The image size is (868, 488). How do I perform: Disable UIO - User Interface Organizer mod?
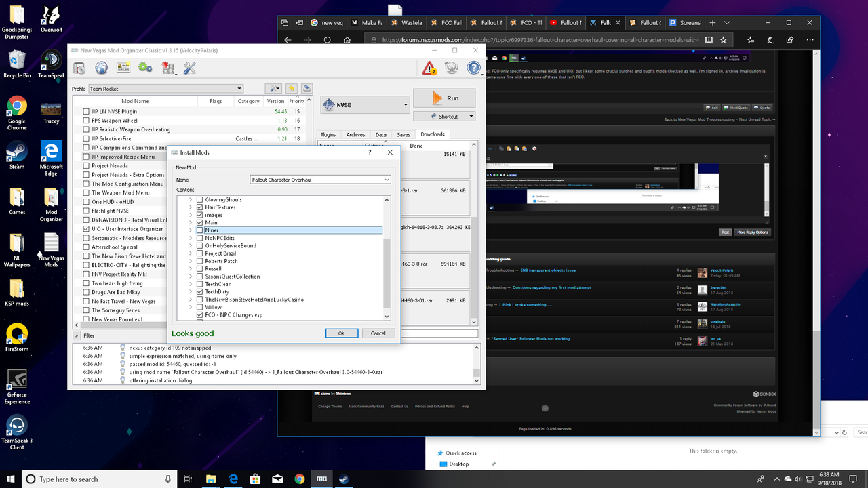click(86, 229)
